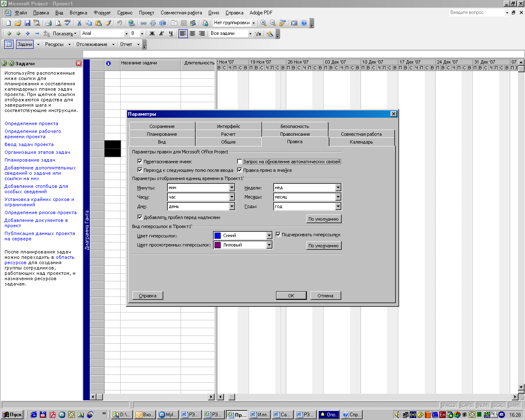Image resolution: width=525 pixels, height=420 pixels.
Task: Click Пуск start button on taskbar
Action: click(12, 415)
